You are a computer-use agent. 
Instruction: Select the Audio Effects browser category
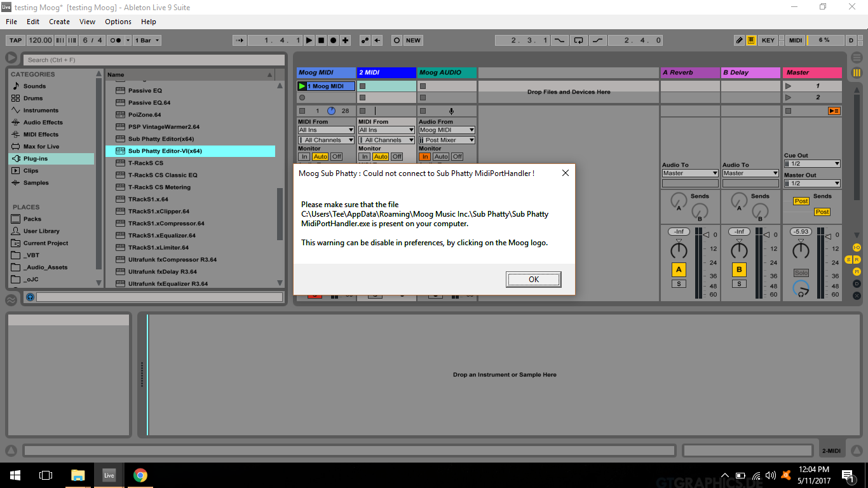[43, 122]
